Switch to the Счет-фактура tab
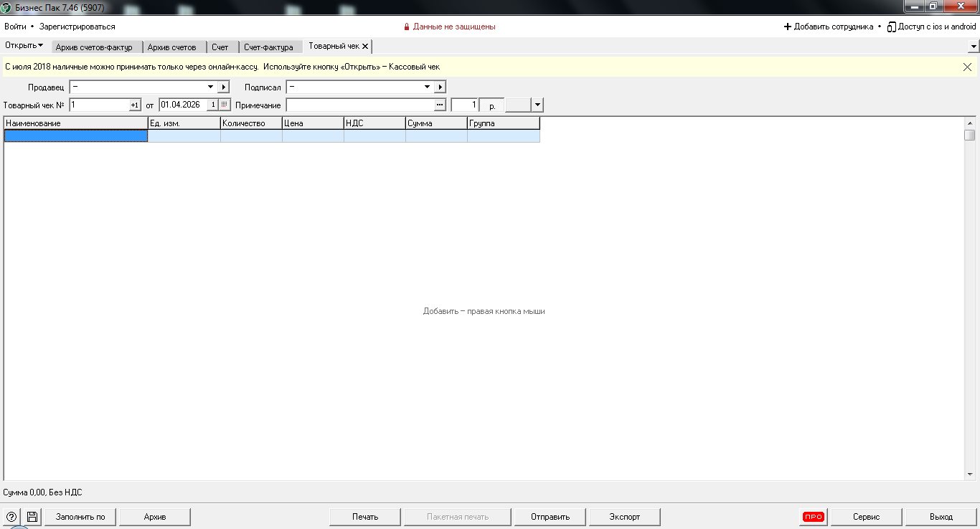 pyautogui.click(x=268, y=47)
